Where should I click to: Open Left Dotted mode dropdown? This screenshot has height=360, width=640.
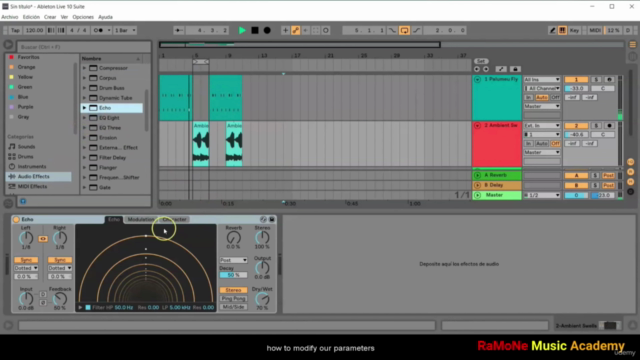pyautogui.click(x=26, y=268)
